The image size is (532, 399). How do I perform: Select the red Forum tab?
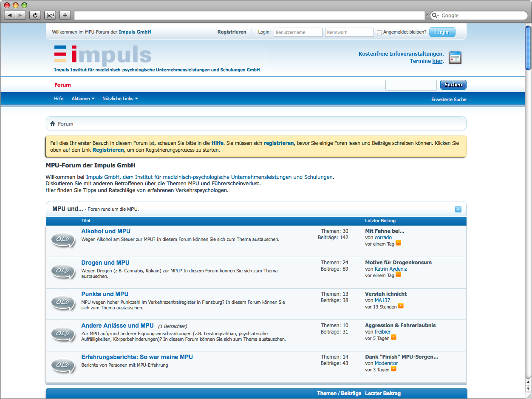click(x=62, y=85)
